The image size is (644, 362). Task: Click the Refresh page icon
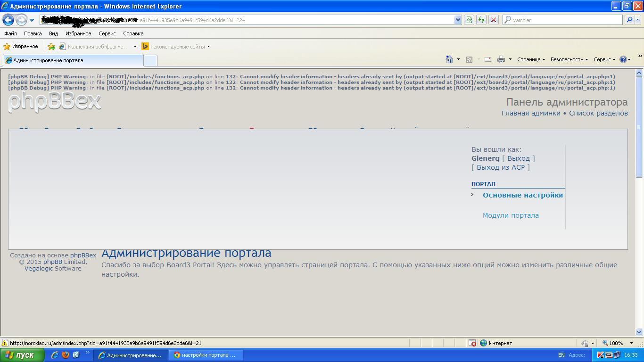[481, 20]
